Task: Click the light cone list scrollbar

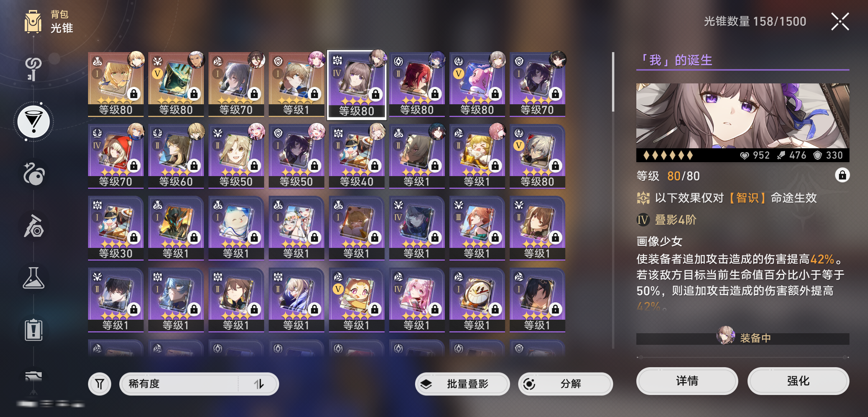Action: click(x=613, y=82)
